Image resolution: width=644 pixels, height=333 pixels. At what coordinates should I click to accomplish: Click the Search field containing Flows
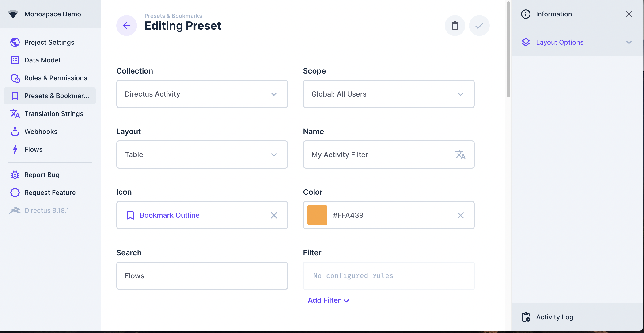[202, 276]
